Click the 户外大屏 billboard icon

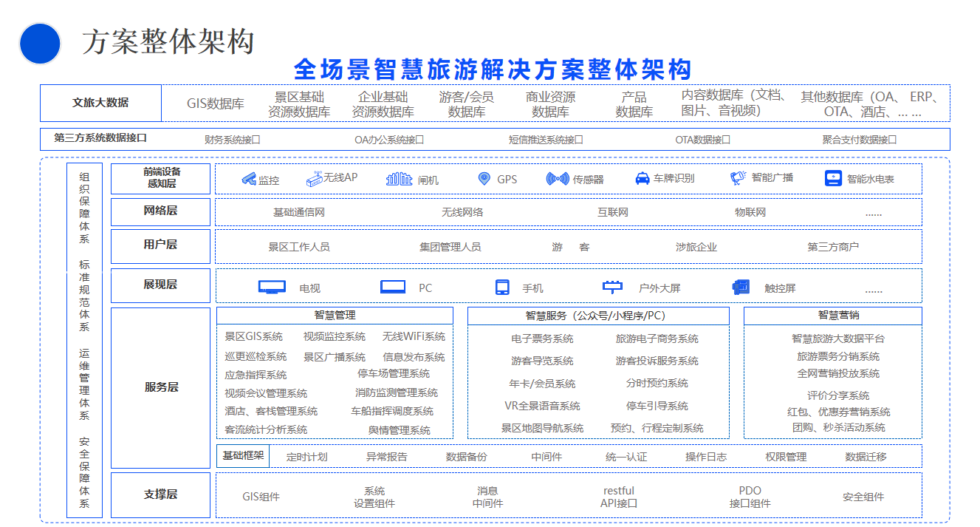pos(612,287)
